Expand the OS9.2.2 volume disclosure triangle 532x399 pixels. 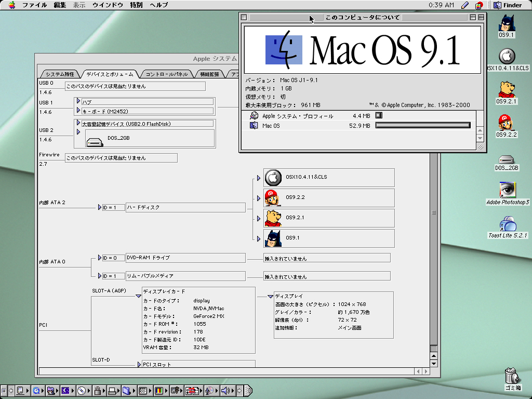point(259,198)
